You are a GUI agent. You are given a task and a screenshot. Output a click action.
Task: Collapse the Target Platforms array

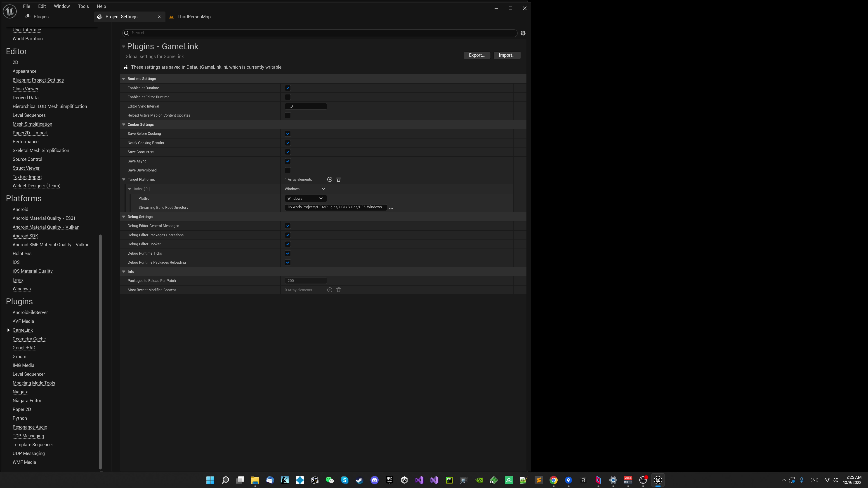[x=124, y=180]
